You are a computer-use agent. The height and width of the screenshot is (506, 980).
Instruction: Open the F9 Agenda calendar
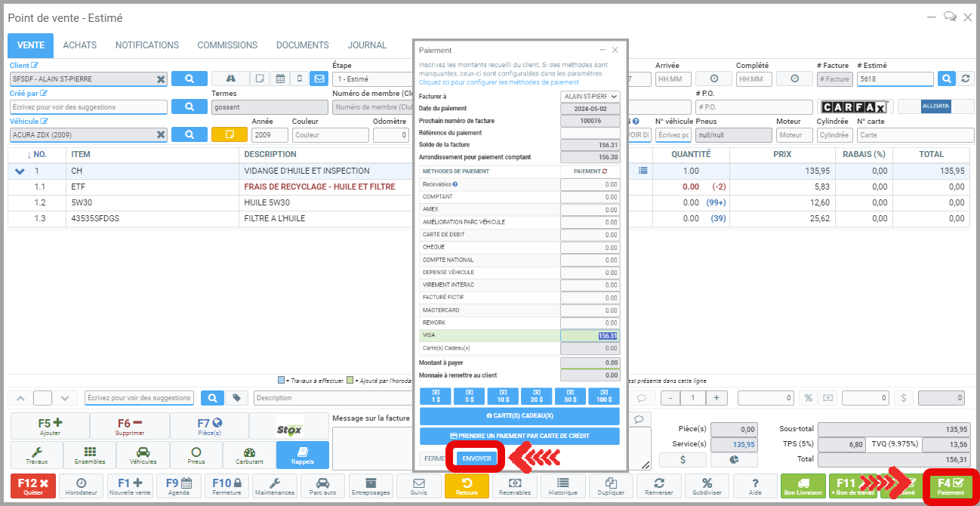coord(179,486)
